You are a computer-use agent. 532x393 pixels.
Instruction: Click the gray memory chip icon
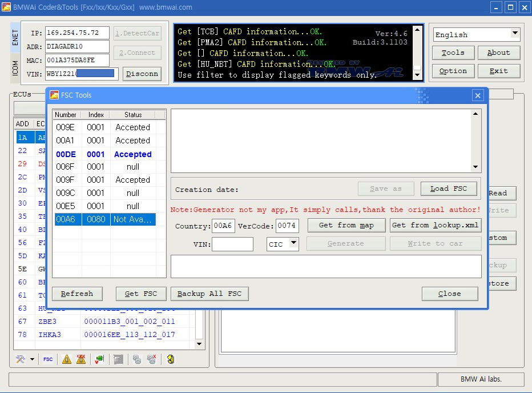tap(118, 359)
